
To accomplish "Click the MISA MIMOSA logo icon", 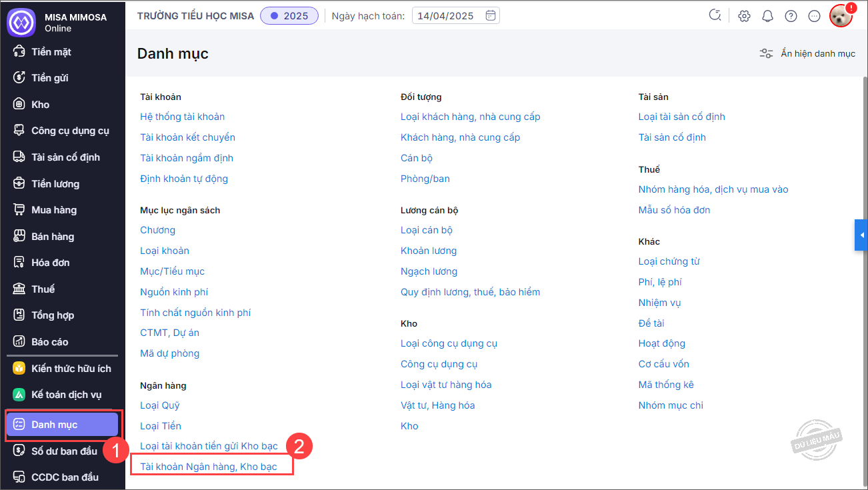I will point(21,22).
